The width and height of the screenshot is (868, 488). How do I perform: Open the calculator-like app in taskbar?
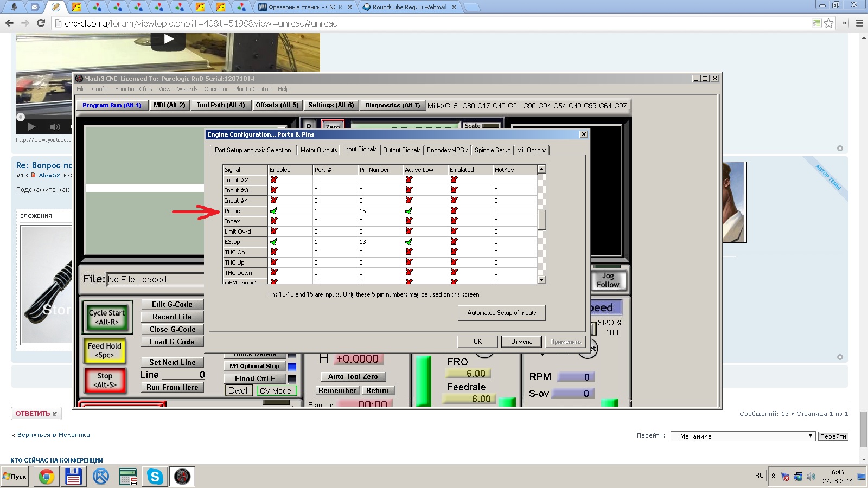click(x=128, y=477)
